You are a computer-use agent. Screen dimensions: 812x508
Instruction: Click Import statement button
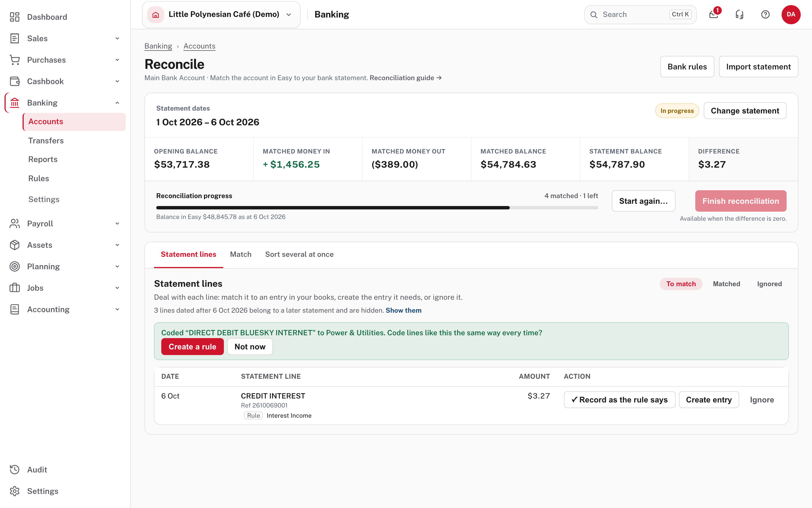coord(758,67)
